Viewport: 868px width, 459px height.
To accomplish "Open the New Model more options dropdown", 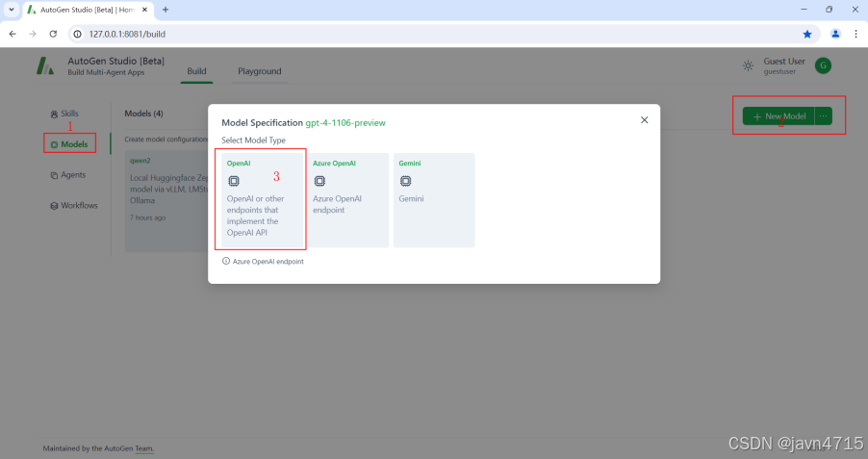I will 823,116.
